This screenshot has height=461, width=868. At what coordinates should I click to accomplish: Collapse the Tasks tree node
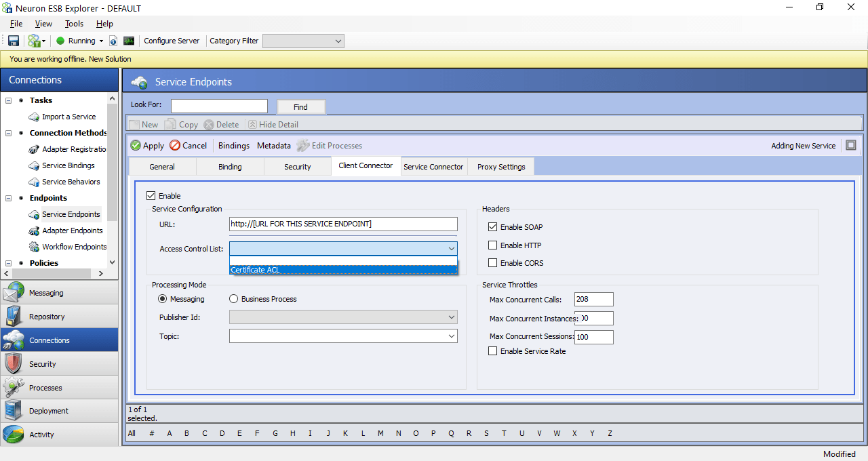coord(9,100)
